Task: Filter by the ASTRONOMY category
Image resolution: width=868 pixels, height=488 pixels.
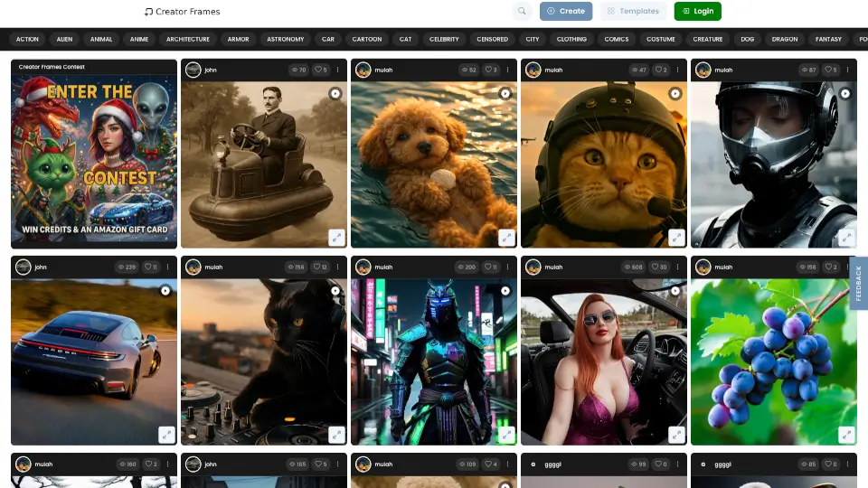Action: point(285,40)
